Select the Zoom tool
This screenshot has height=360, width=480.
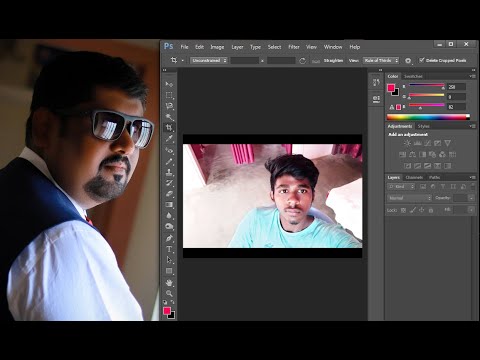click(x=169, y=294)
